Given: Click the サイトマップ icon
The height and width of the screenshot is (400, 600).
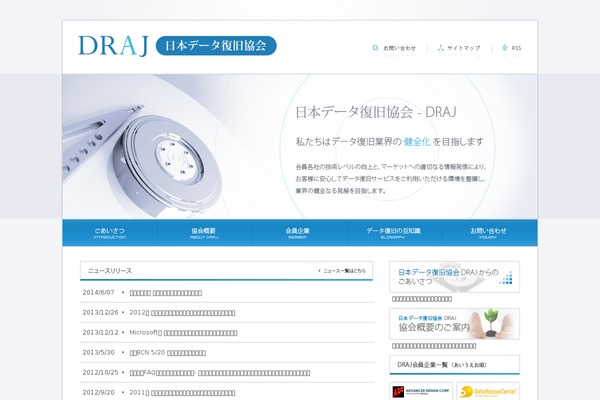Looking at the screenshot, I should (x=440, y=48).
